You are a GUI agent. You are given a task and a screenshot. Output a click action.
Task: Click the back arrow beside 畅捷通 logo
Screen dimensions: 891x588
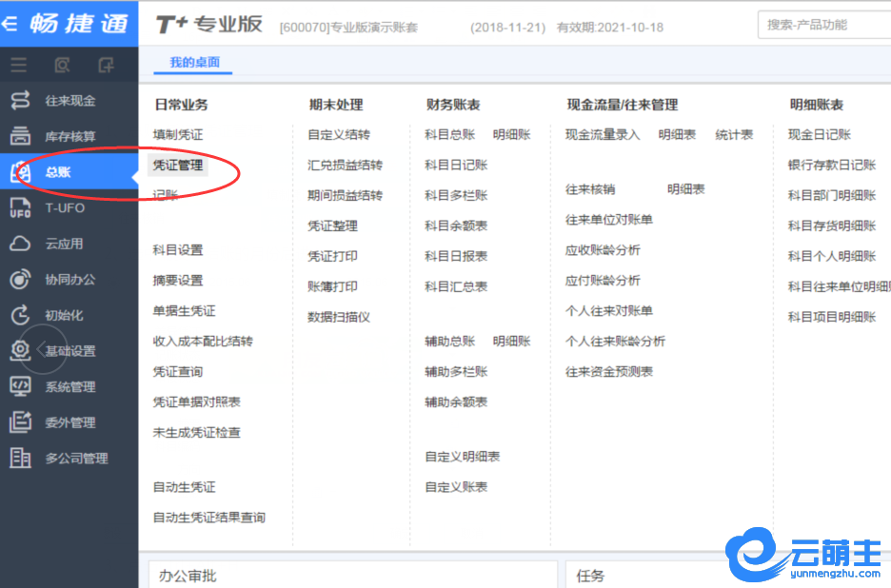pyautogui.click(x=10, y=24)
